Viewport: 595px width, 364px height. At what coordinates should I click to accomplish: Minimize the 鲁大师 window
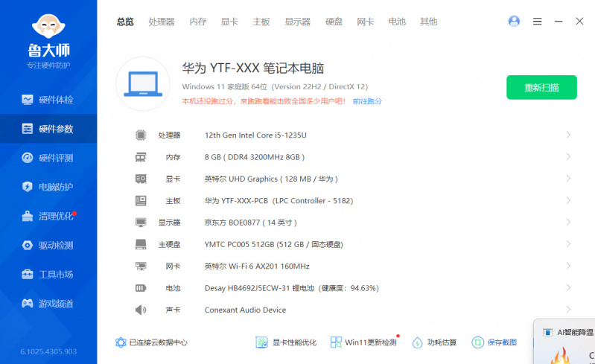click(x=559, y=22)
